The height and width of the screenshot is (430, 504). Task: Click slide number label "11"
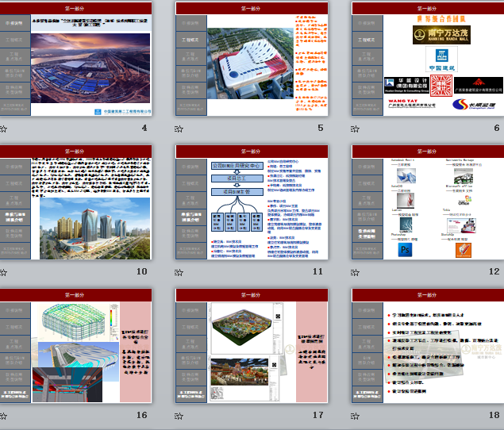click(318, 271)
